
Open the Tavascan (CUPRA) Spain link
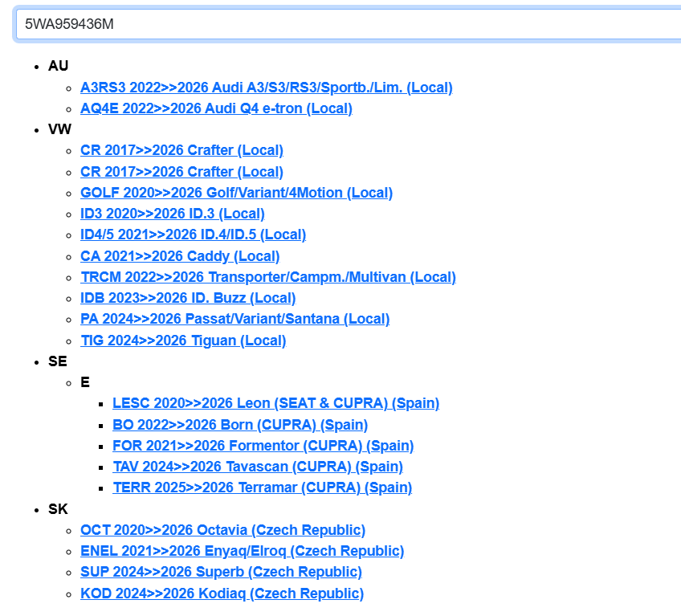pyautogui.click(x=257, y=467)
